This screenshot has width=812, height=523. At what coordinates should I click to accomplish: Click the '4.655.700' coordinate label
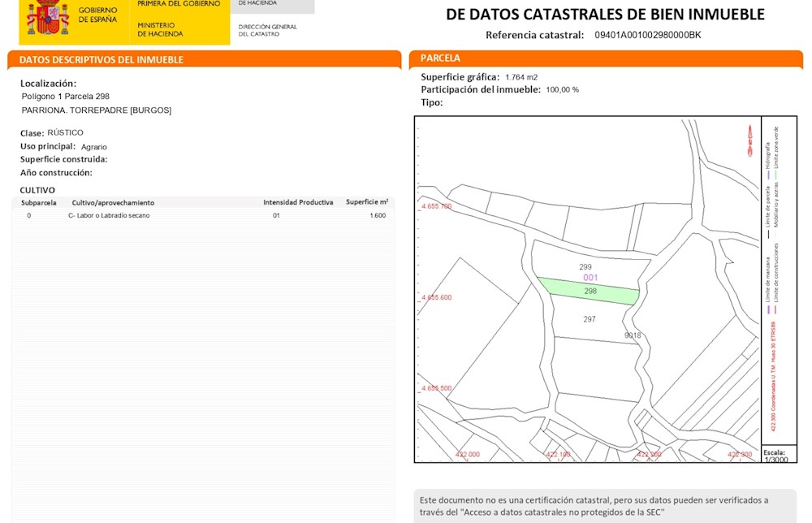[x=436, y=206]
